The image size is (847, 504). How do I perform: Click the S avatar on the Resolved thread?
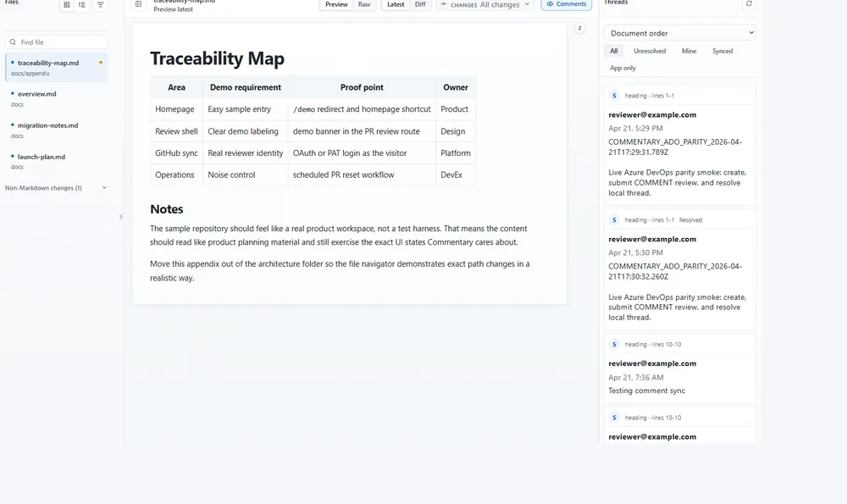point(614,220)
